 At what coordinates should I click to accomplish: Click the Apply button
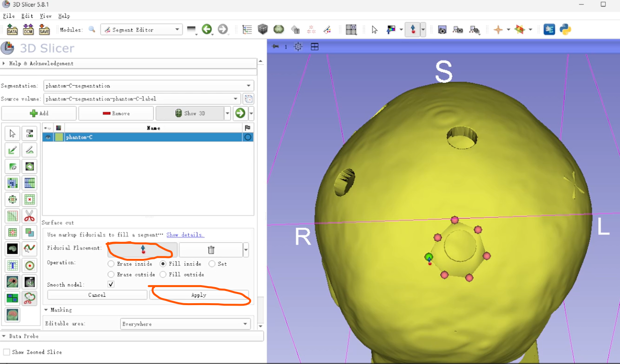(199, 295)
